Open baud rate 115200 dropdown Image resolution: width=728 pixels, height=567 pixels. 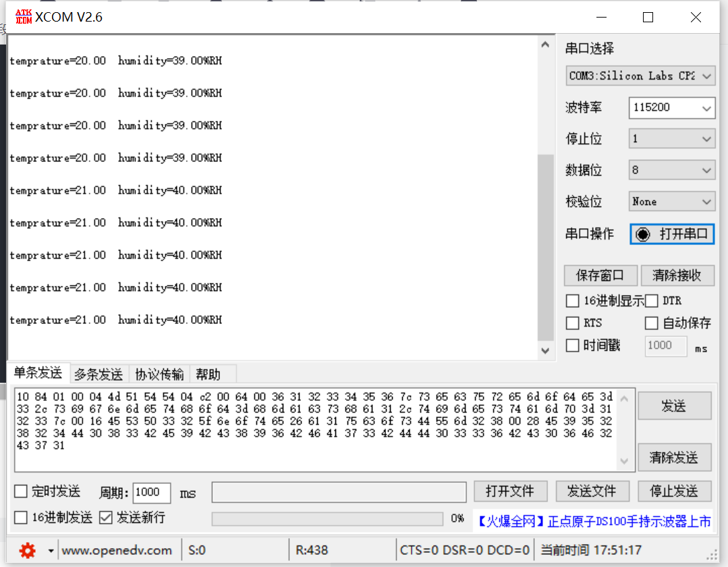click(x=672, y=108)
